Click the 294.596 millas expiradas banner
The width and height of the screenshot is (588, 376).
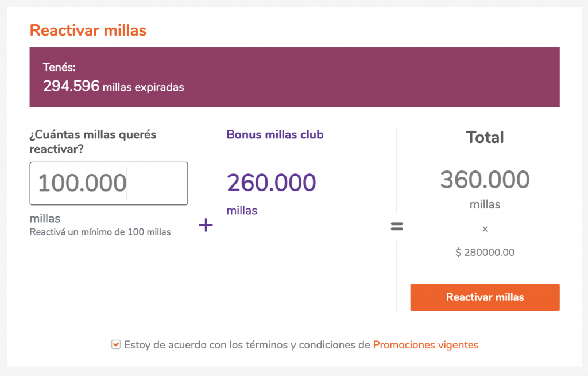(x=295, y=77)
